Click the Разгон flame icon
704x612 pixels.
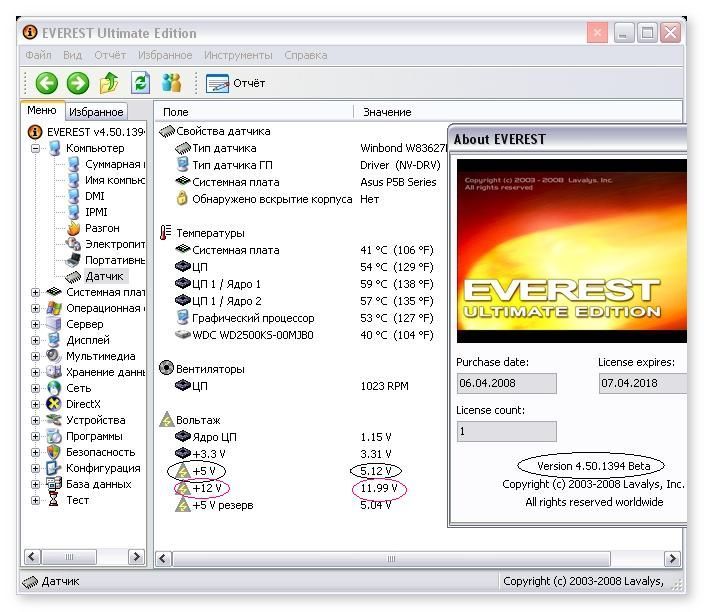73,228
